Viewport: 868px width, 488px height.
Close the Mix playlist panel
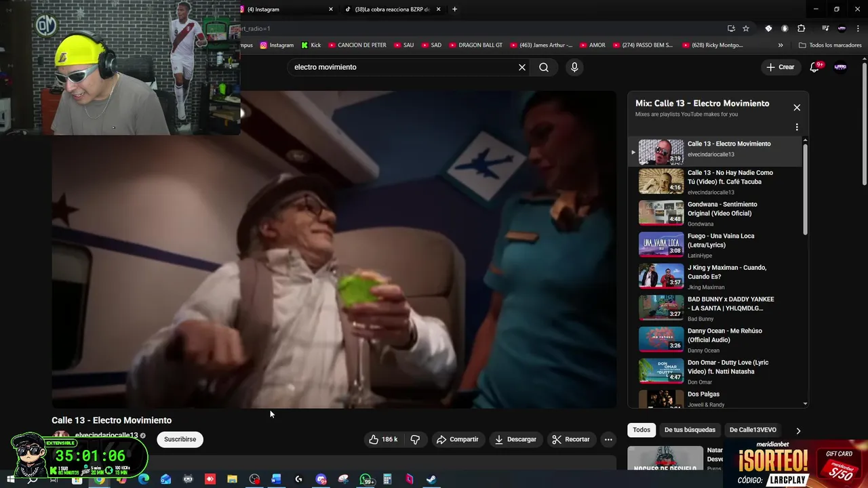[x=797, y=108]
